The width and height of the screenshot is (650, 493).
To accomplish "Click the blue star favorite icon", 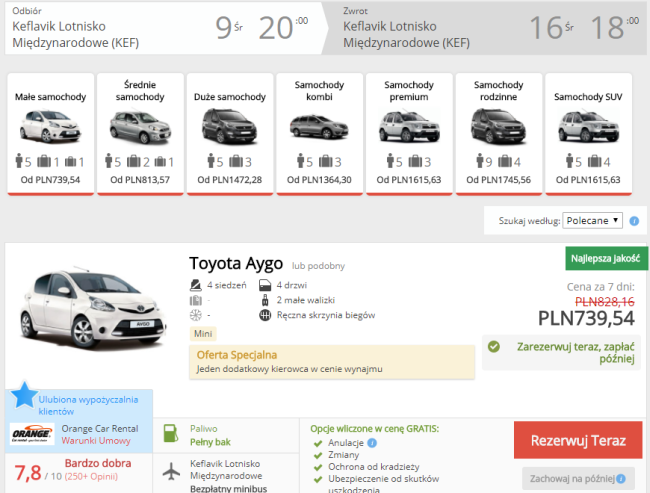I will coord(24,395).
